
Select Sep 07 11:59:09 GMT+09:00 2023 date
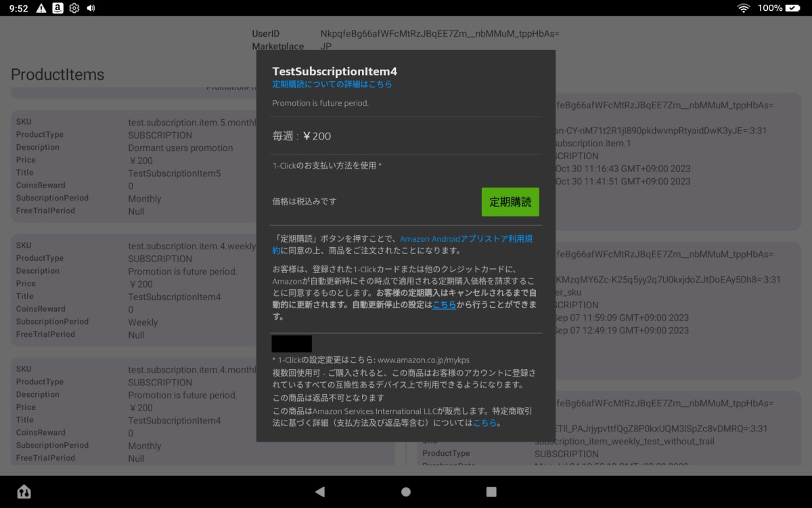coord(621,318)
